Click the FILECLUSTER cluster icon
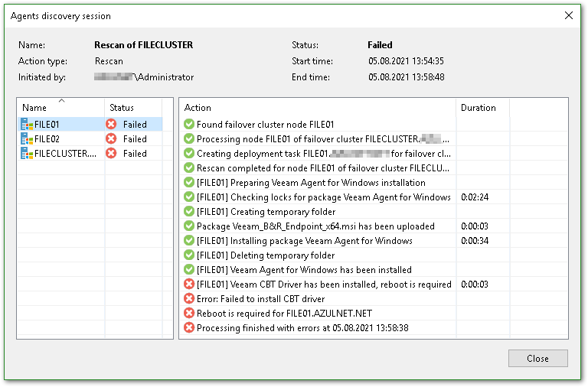Viewport: 588px width, 387px height. (x=27, y=154)
